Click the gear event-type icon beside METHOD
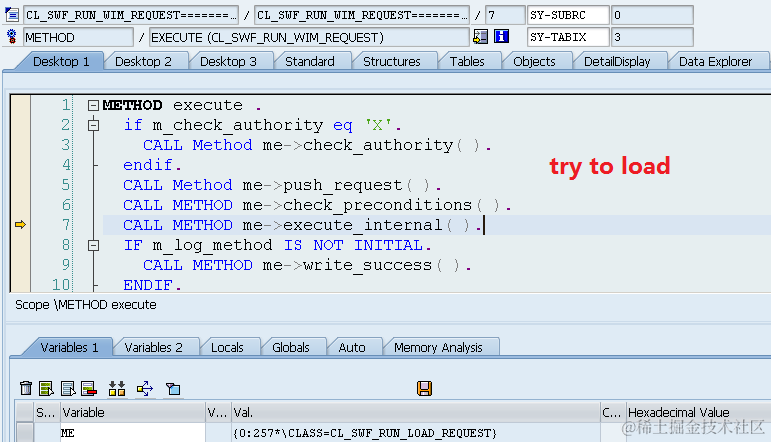 coord(12,37)
